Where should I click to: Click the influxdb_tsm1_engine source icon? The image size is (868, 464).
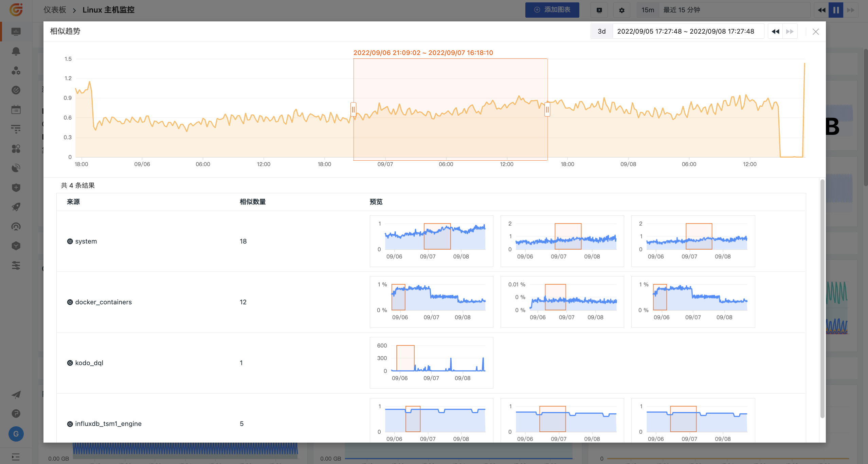pos(70,424)
